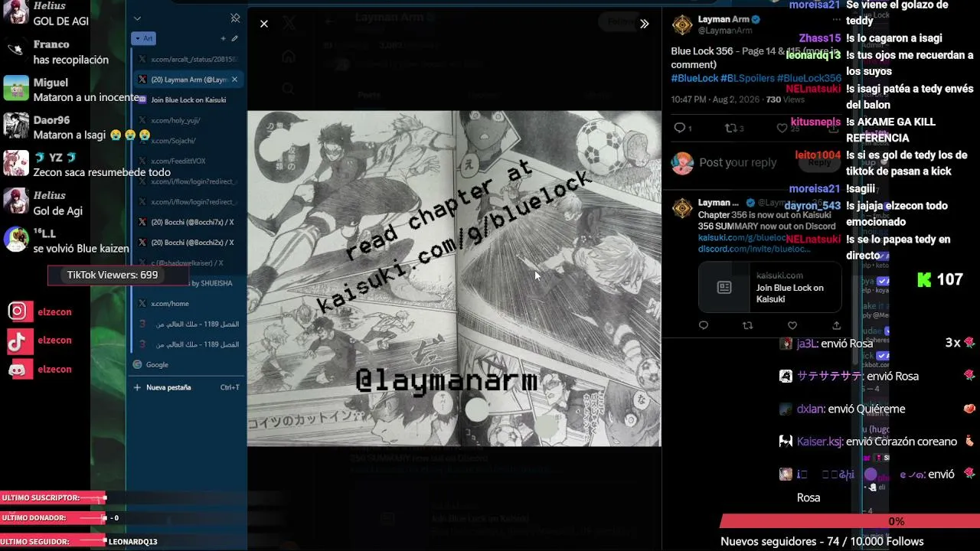This screenshot has width=980, height=551.
Task: Open a new tab with Nueva pestaña
Action: (188, 387)
